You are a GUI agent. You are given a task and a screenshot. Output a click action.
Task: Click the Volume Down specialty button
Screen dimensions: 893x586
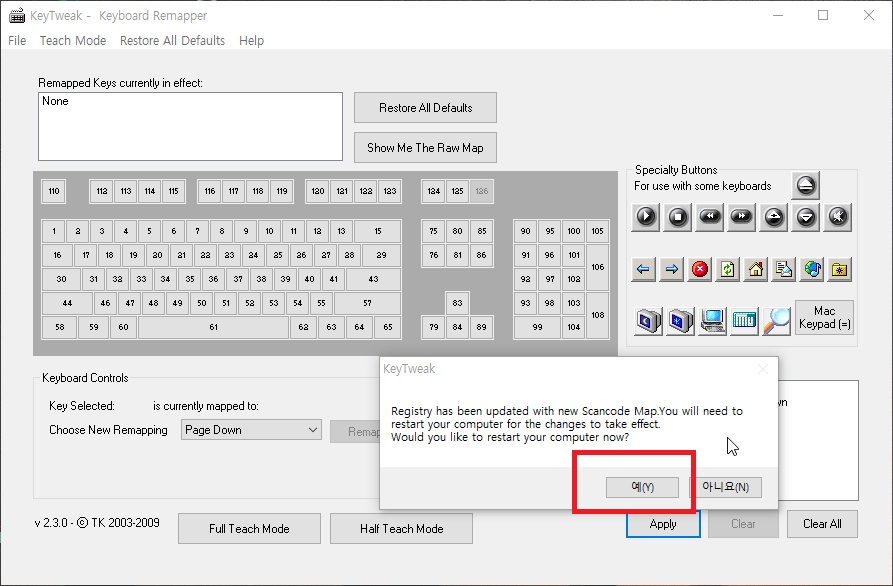point(806,217)
